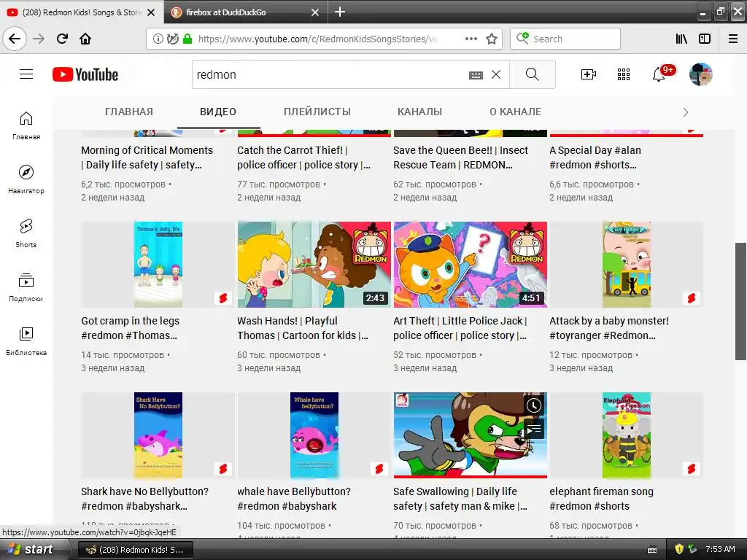Open Библиотека in the left sidebar

[x=26, y=341]
